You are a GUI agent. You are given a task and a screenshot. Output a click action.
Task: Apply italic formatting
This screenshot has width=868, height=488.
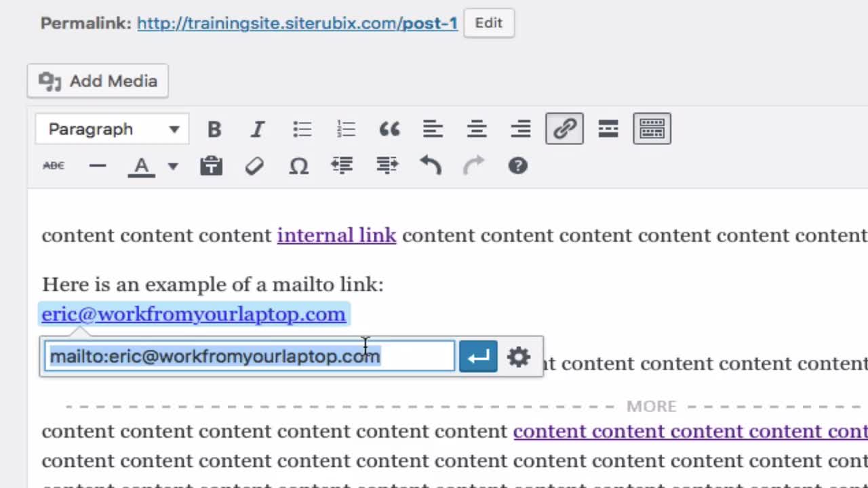click(257, 128)
